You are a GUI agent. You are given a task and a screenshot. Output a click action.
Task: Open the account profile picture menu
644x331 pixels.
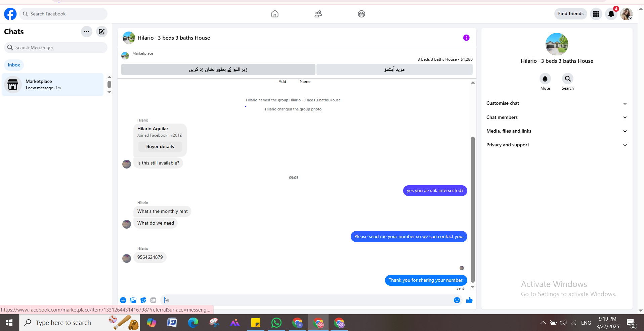[626, 14]
